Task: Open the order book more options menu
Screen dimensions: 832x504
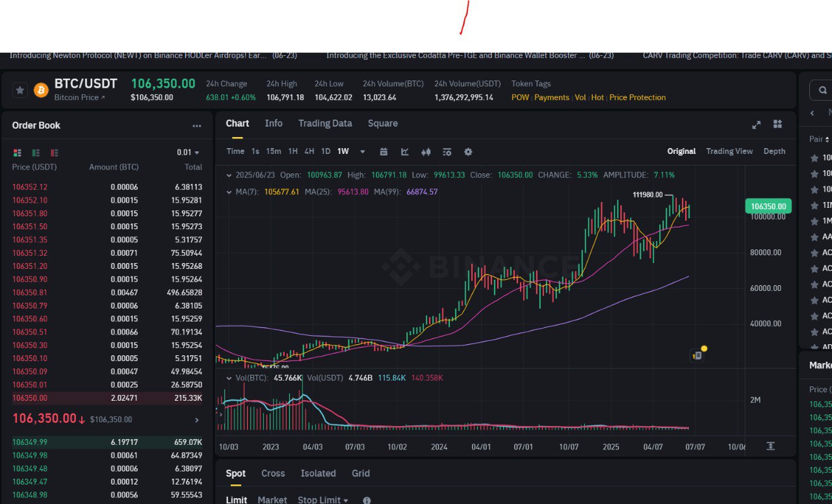Action: 197,126
